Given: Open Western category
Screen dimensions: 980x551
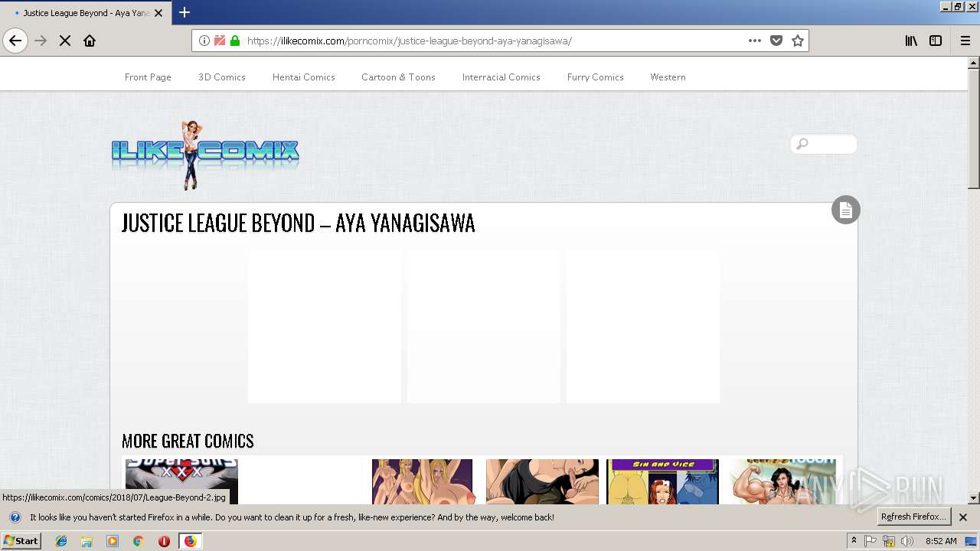Looking at the screenshot, I should (x=668, y=77).
